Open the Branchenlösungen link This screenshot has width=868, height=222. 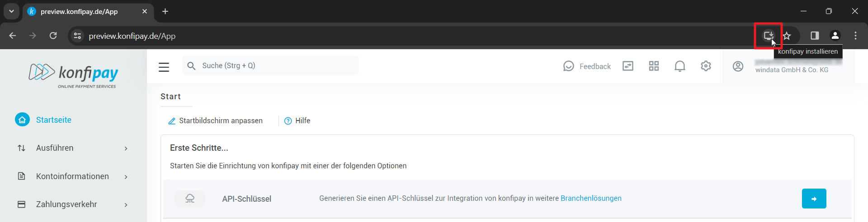click(x=591, y=199)
